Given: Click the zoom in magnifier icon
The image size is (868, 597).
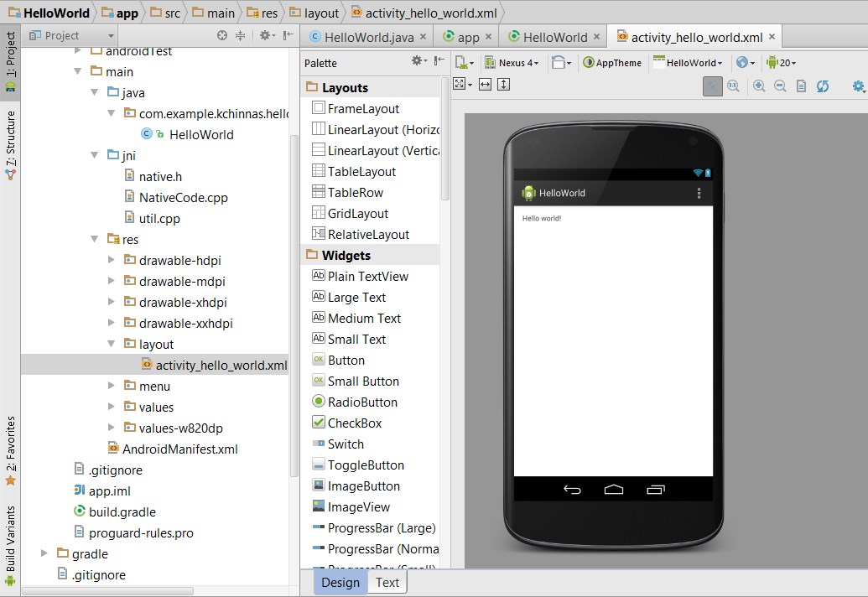Looking at the screenshot, I should [x=759, y=86].
